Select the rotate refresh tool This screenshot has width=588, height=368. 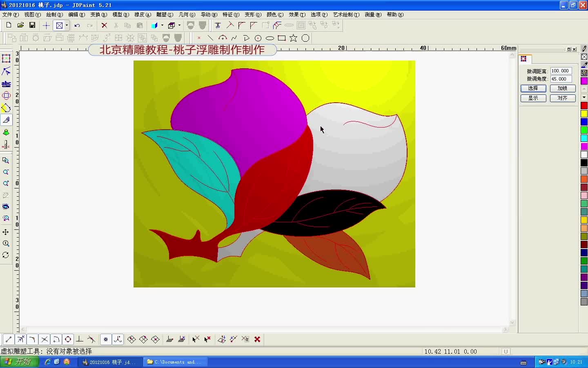click(6, 256)
